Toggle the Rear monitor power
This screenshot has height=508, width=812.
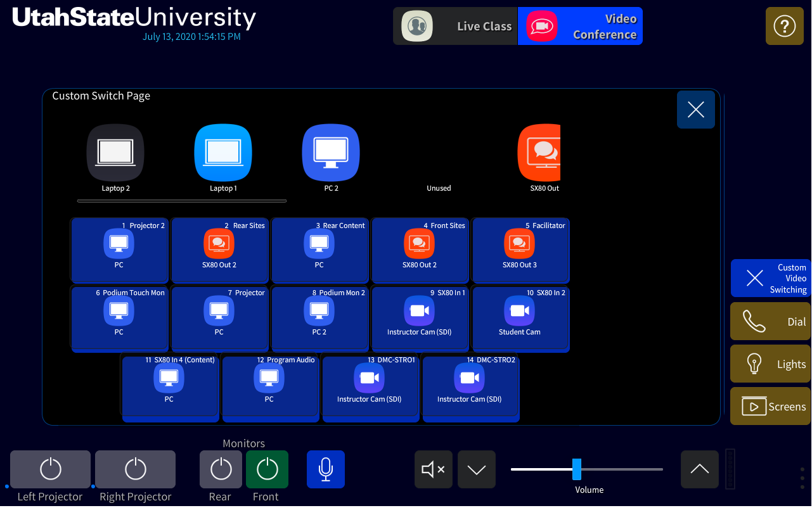pos(221,469)
